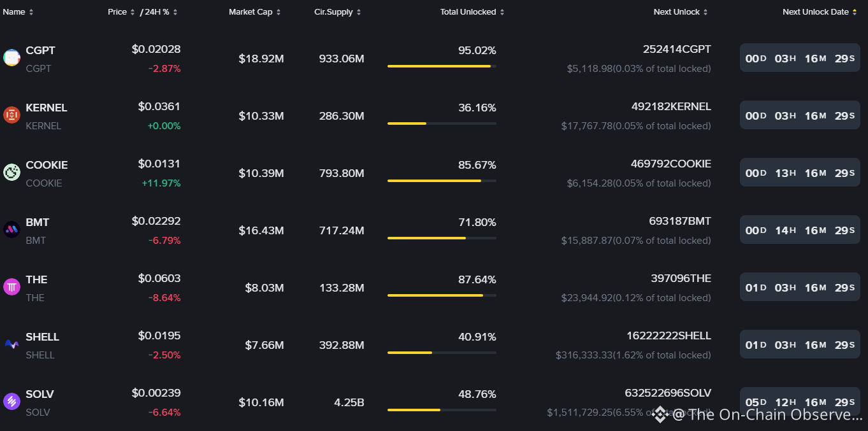This screenshot has width=868, height=431.
Task: Click the KERNEL token logo icon
Action: [x=11, y=115]
